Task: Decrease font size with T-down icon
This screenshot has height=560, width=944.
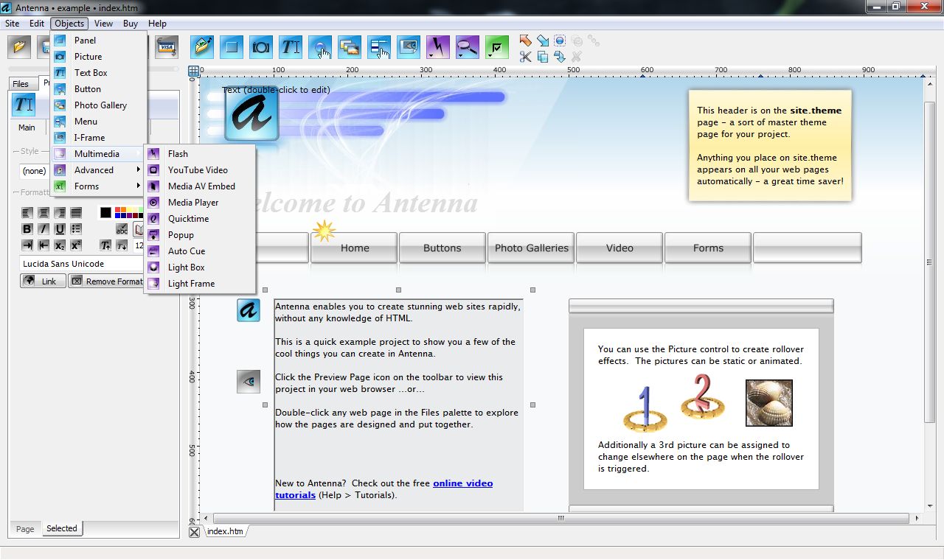Action: point(122,245)
